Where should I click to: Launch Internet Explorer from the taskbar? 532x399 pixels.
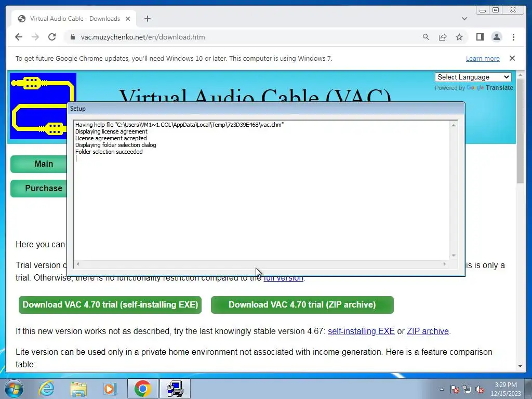(46, 389)
